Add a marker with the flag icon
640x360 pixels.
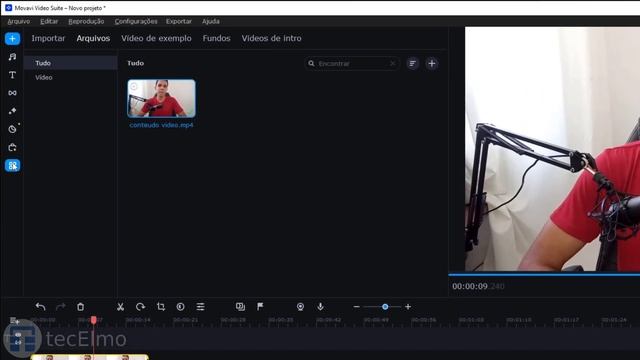[x=260, y=307]
